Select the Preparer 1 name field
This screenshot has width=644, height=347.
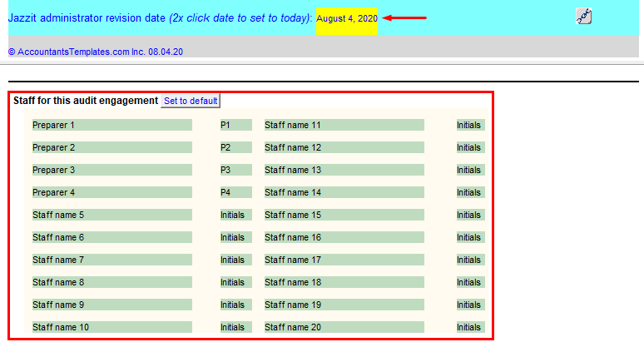(111, 125)
